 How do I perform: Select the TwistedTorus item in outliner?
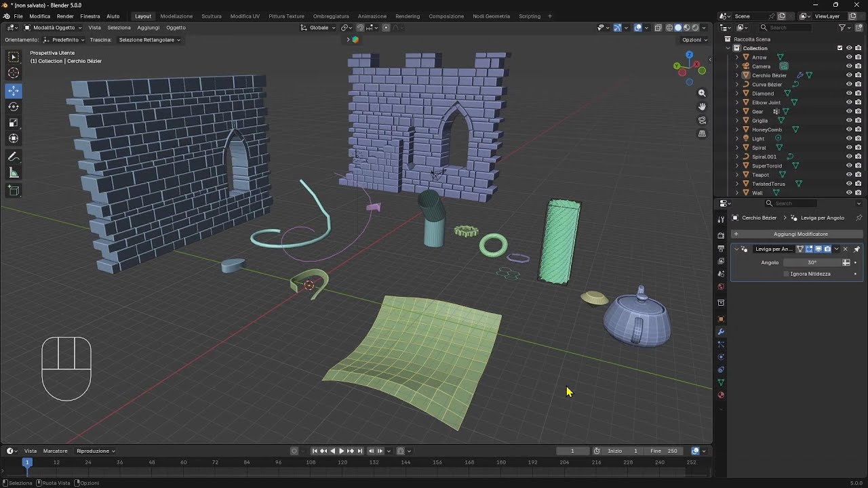pos(768,184)
